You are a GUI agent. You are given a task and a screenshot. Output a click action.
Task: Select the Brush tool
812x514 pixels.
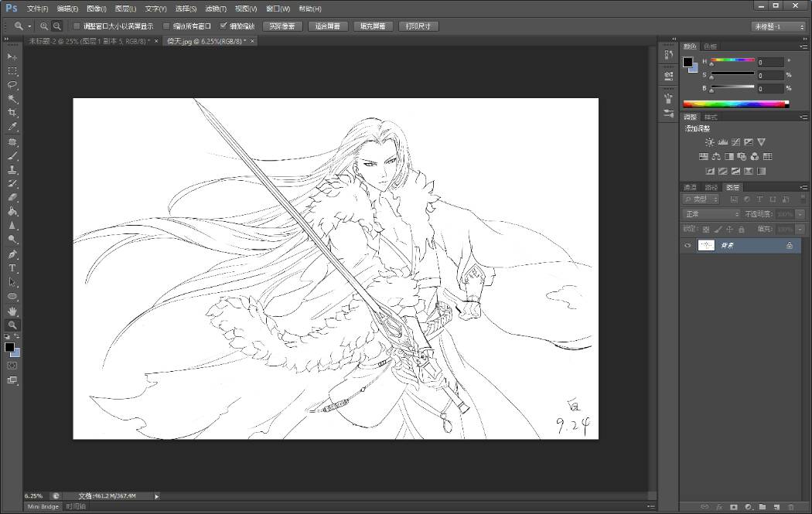point(12,156)
